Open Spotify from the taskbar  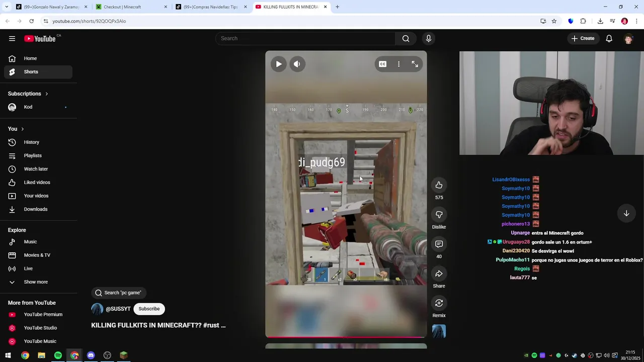(58, 355)
